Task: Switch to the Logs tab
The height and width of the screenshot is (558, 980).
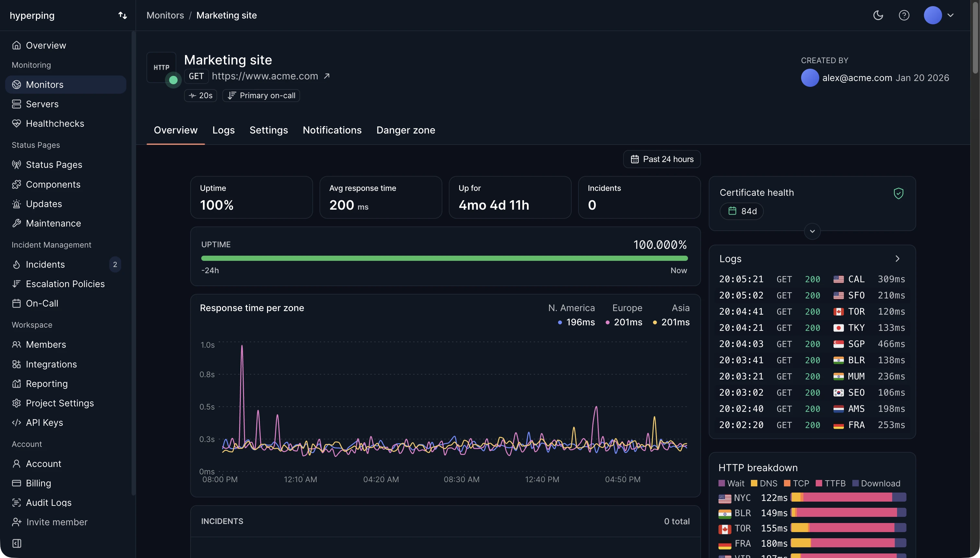Action: pyautogui.click(x=223, y=130)
